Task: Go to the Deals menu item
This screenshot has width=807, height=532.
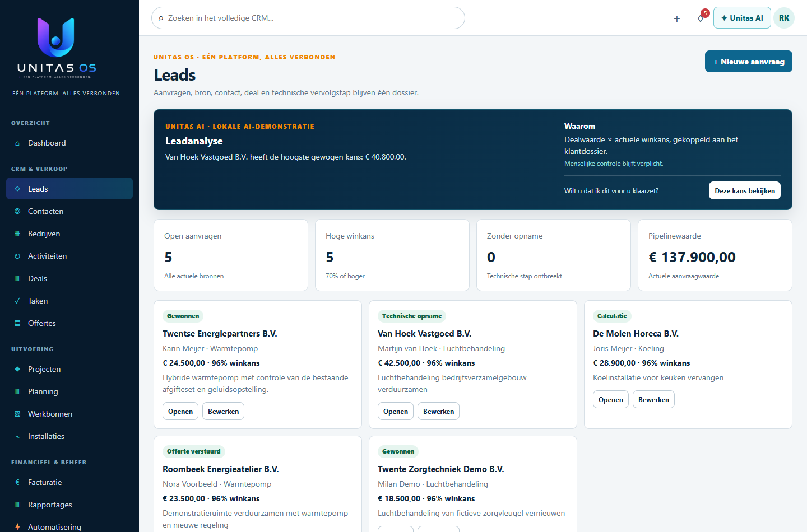Action: pyautogui.click(x=69, y=278)
